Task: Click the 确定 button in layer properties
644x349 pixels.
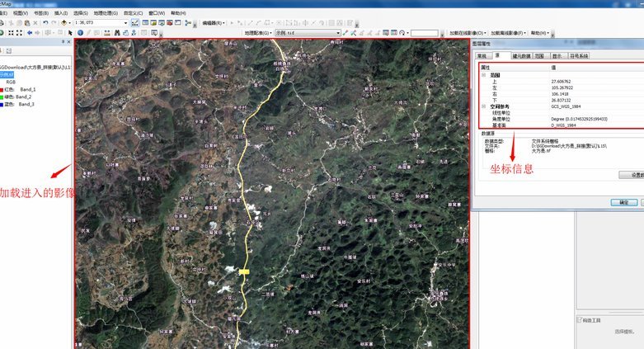Action: click(624, 202)
